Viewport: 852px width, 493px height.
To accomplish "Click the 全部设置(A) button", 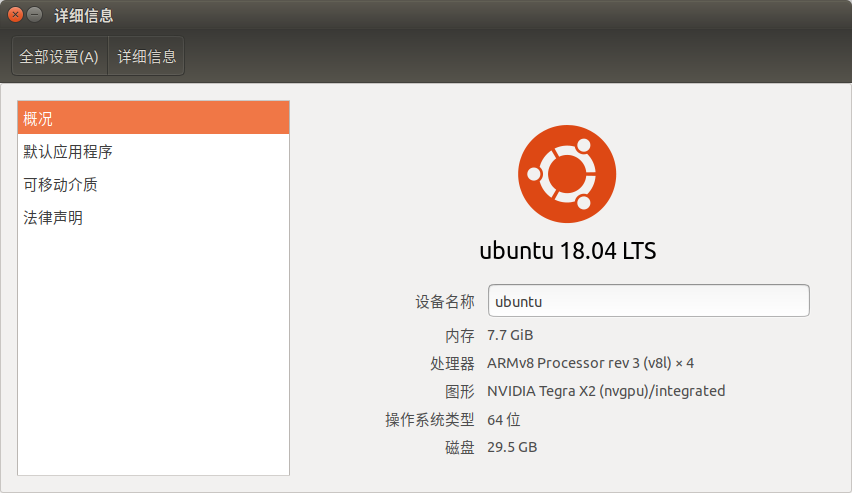I will pyautogui.click(x=60, y=56).
